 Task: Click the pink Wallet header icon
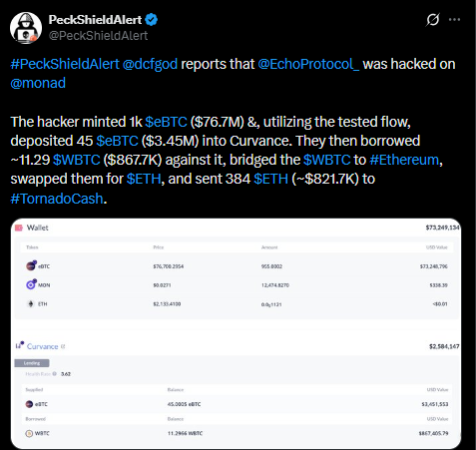19,227
